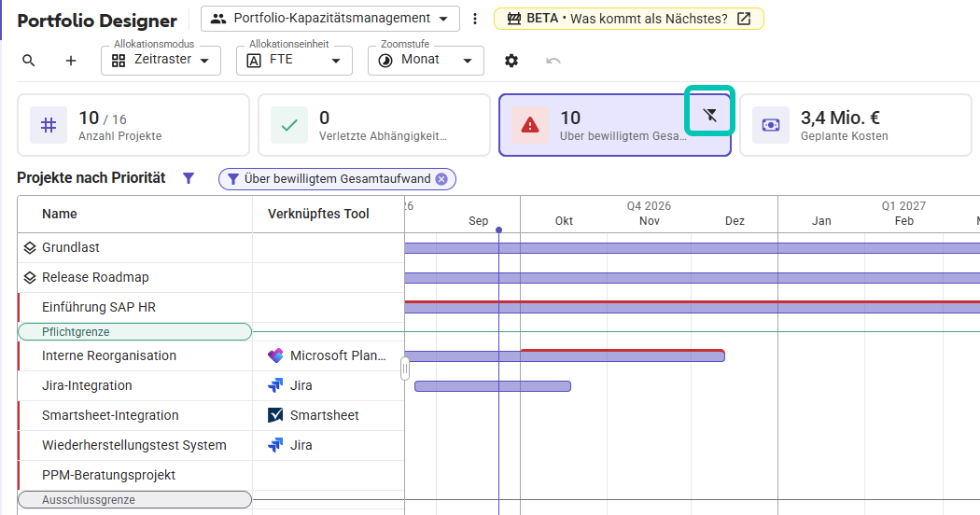Select the Verletzte Abhängigkeiten card
980x515 pixels.
pos(373,125)
